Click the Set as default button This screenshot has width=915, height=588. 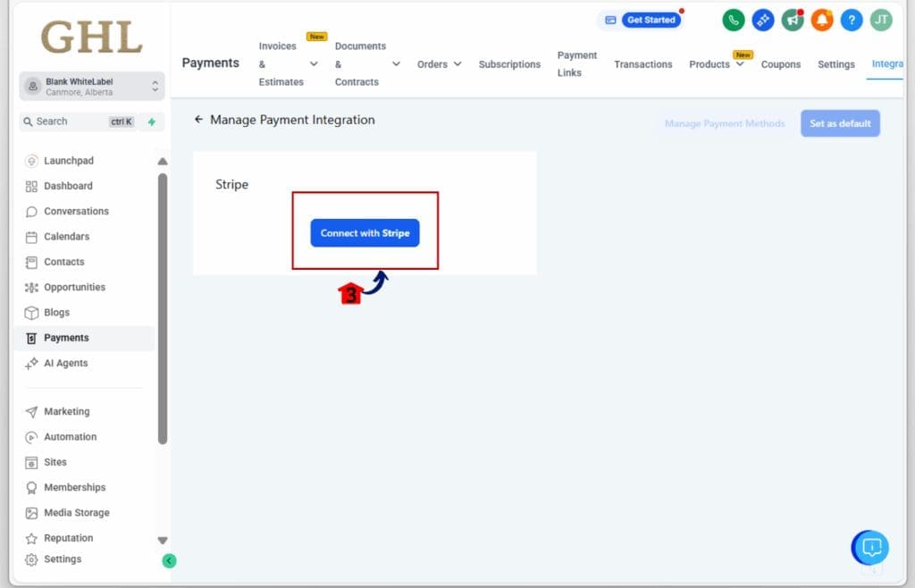pos(840,123)
